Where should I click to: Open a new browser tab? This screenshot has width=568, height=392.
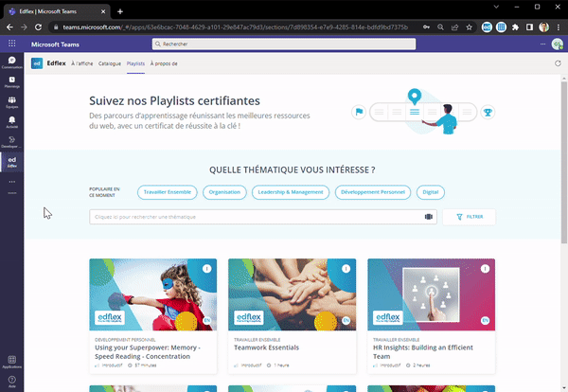120,11
